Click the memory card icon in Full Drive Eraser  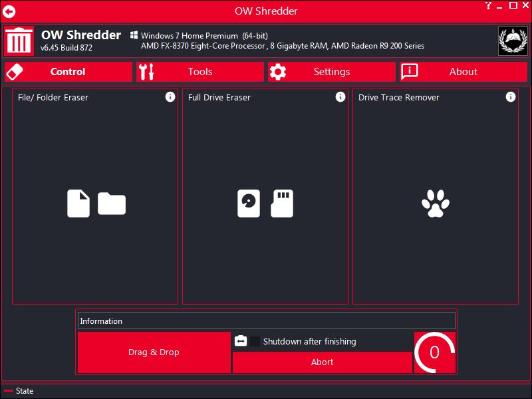pos(282,203)
